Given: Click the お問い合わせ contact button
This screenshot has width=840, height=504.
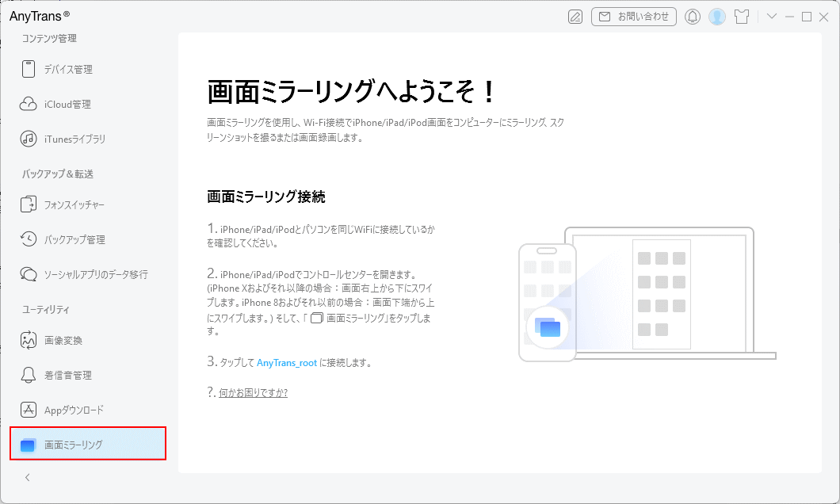Looking at the screenshot, I should pos(634,17).
